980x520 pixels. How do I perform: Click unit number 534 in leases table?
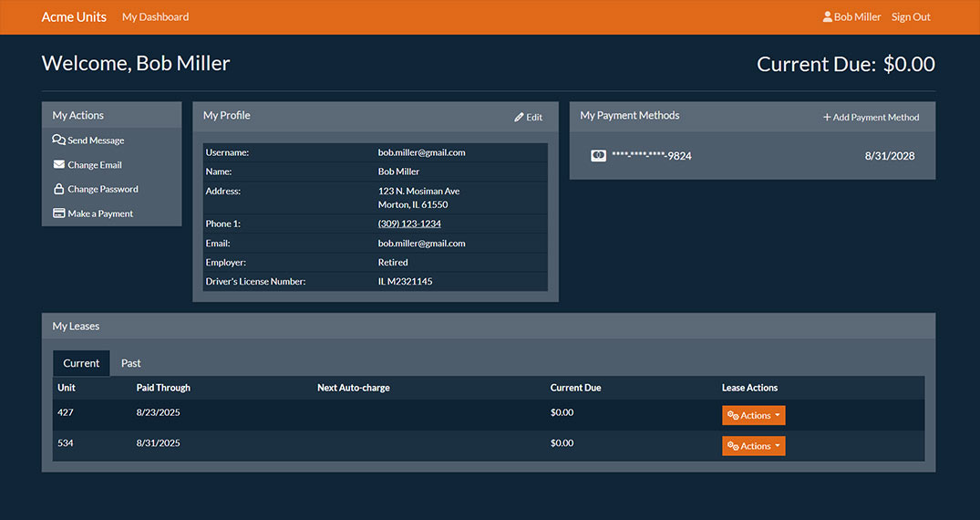pyautogui.click(x=65, y=443)
